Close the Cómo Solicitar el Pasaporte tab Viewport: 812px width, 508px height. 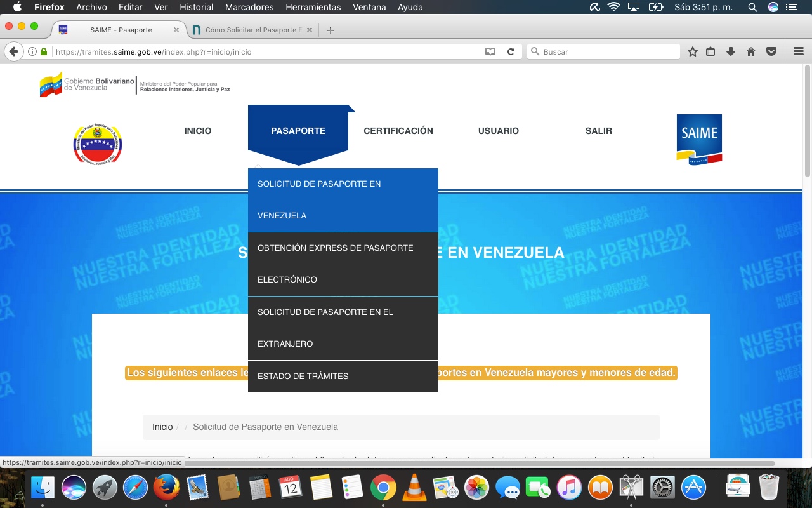click(311, 30)
